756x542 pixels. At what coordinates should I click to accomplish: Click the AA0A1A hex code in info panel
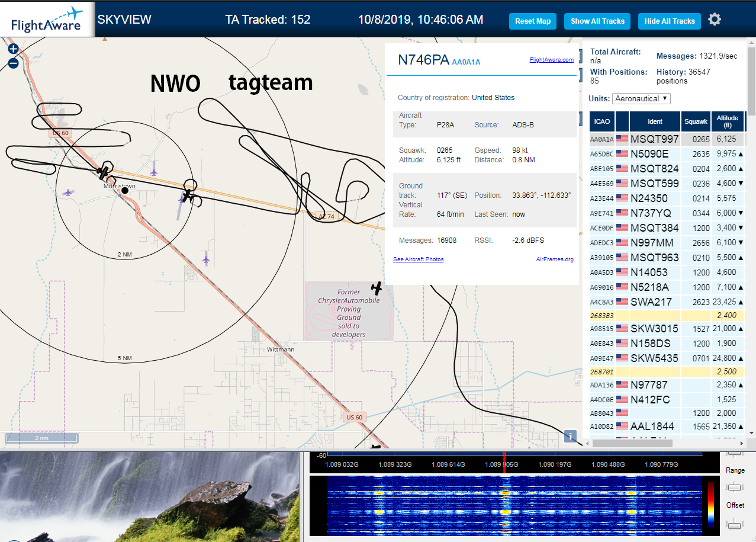click(466, 62)
